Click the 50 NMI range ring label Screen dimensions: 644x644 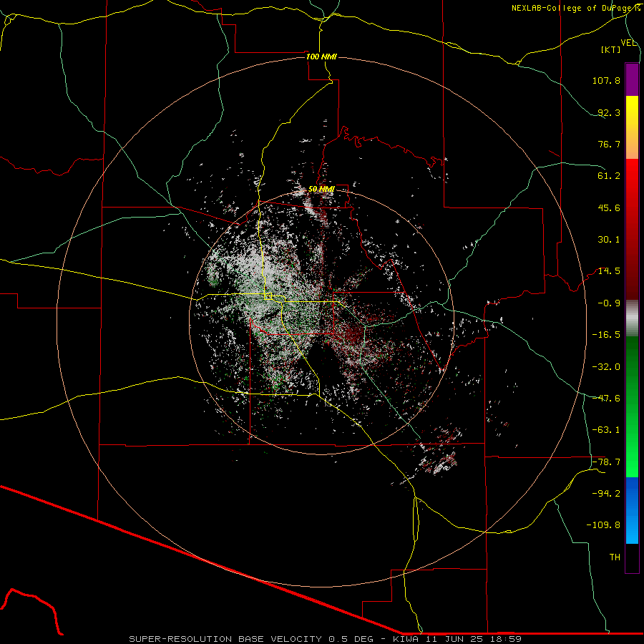click(321, 189)
